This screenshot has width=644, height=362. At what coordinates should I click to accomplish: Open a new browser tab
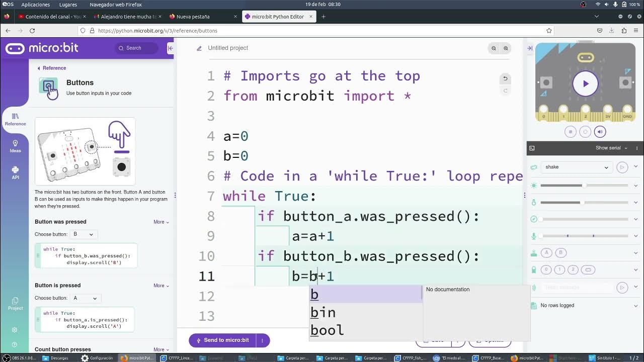tap(324, 17)
